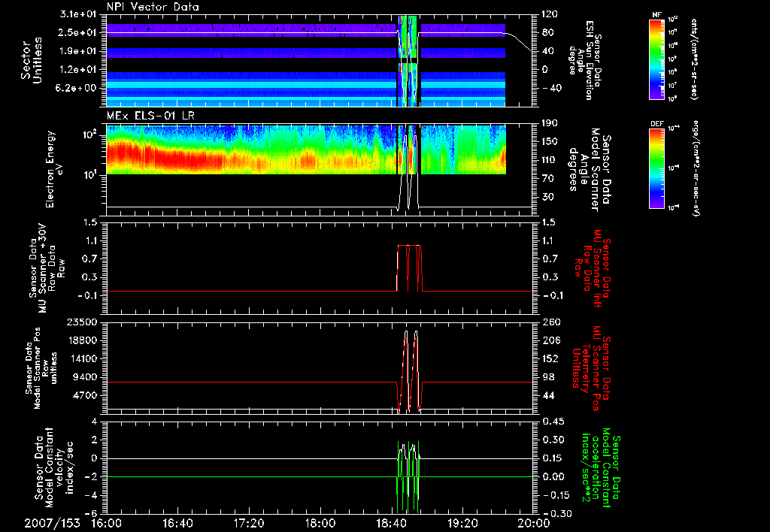770x532 pixels.
Task: Click the 16:40 time axis tick label
Action: tap(177, 523)
